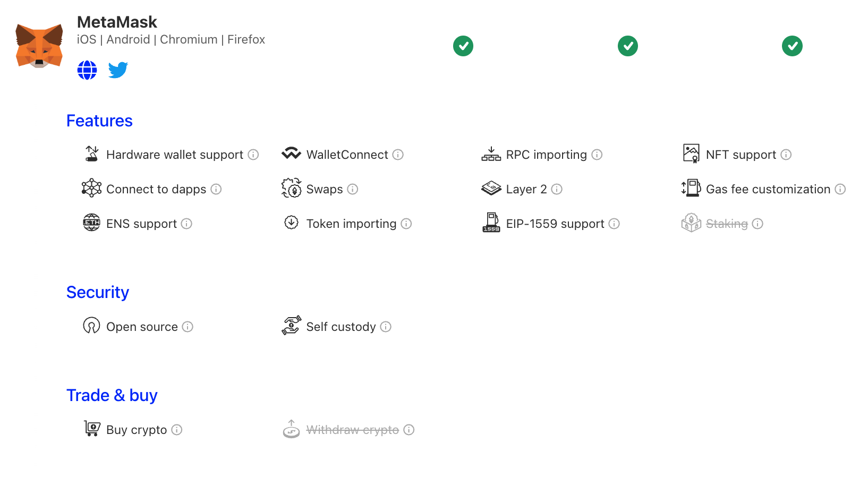Click the struck-through Staking label
This screenshot has width=868, height=477.
(x=727, y=224)
